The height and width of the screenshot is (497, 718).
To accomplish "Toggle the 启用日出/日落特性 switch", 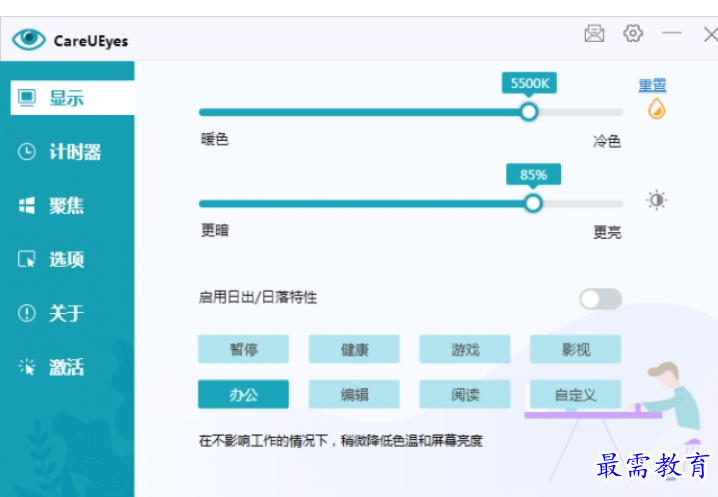I will [600, 299].
